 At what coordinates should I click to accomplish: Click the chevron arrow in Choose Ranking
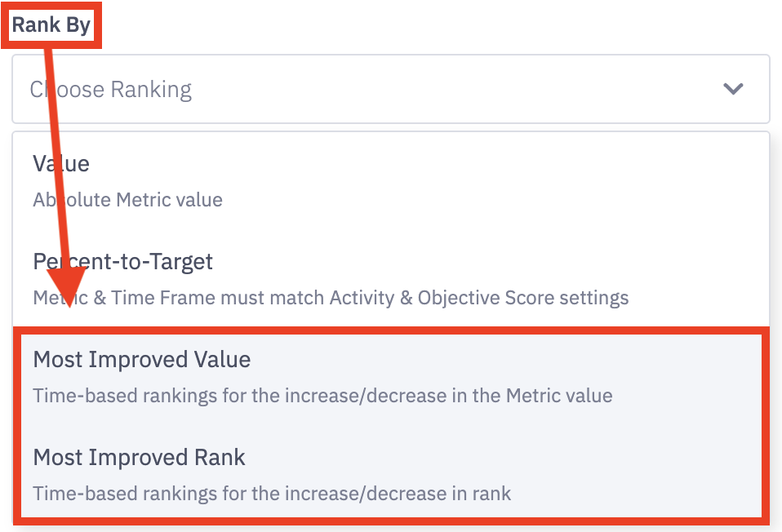tap(733, 89)
